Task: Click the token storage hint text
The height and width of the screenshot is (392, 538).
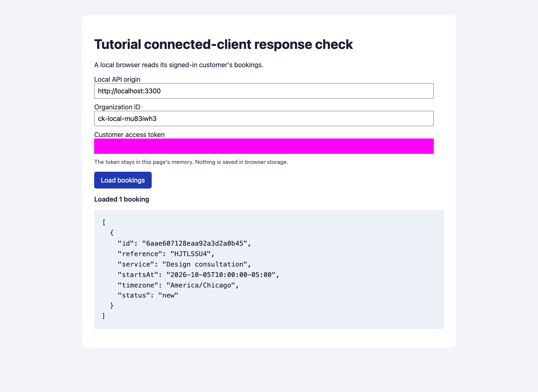Action: coord(191,162)
